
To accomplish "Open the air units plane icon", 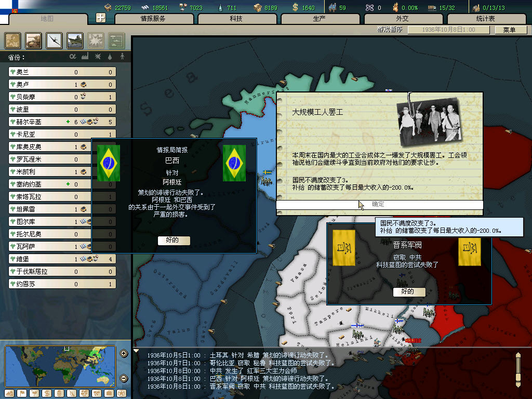I will tap(54, 41).
